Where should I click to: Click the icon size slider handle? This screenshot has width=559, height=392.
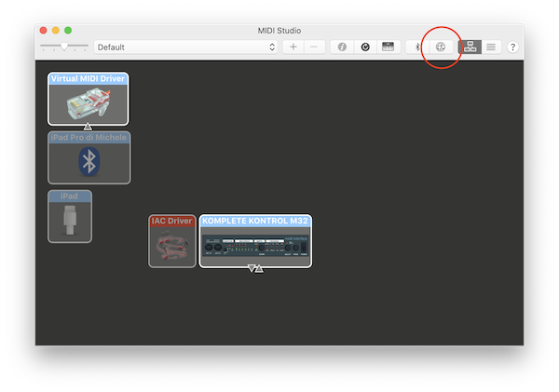pyautogui.click(x=64, y=47)
